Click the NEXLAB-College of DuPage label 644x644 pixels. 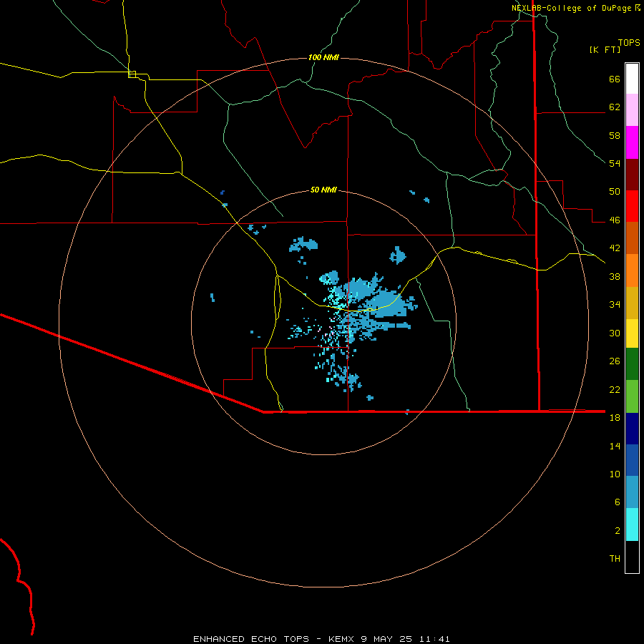click(571, 8)
